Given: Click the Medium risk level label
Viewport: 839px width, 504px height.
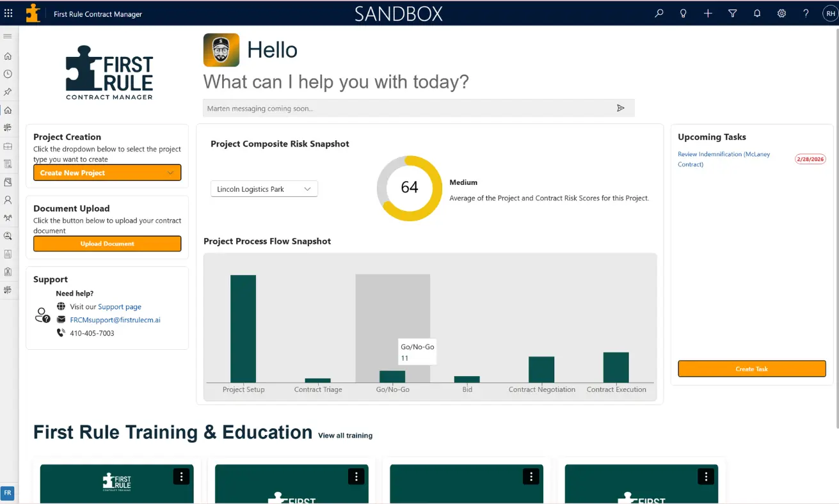Looking at the screenshot, I should [x=463, y=182].
